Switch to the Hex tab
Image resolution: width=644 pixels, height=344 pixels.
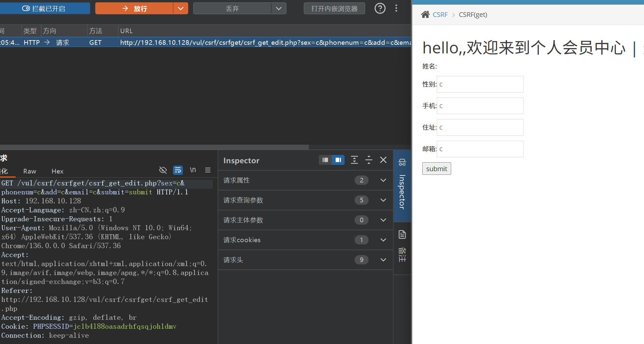click(57, 171)
